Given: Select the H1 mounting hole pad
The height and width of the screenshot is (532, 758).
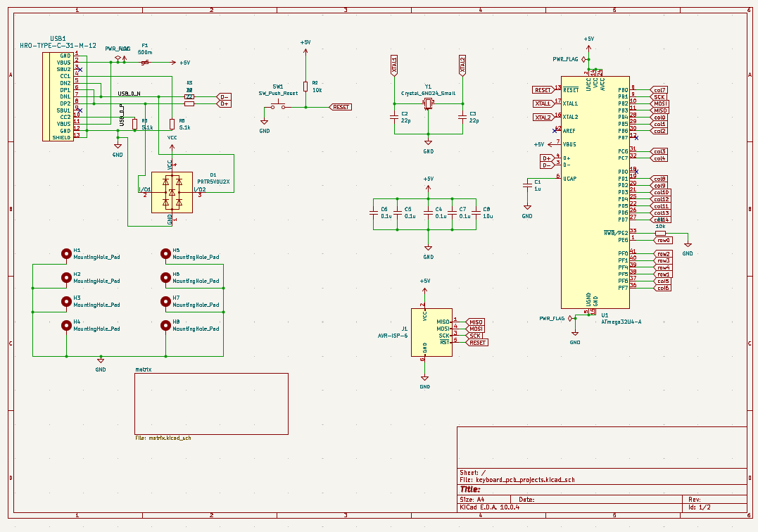Looking at the screenshot, I should point(66,253).
